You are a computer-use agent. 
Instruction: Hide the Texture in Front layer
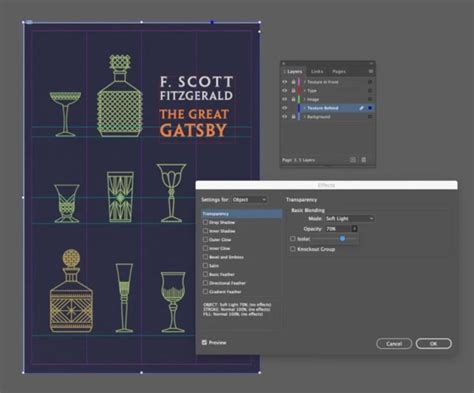click(x=285, y=82)
